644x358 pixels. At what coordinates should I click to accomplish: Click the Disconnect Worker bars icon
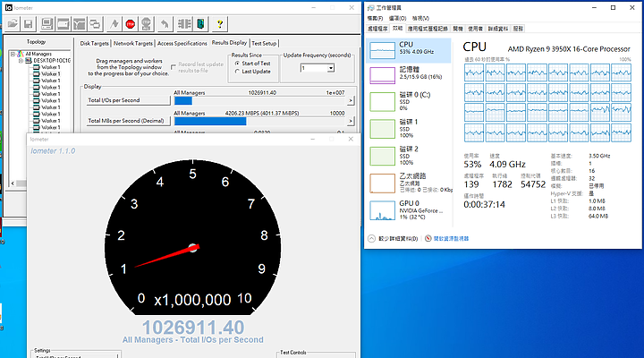coord(184,24)
